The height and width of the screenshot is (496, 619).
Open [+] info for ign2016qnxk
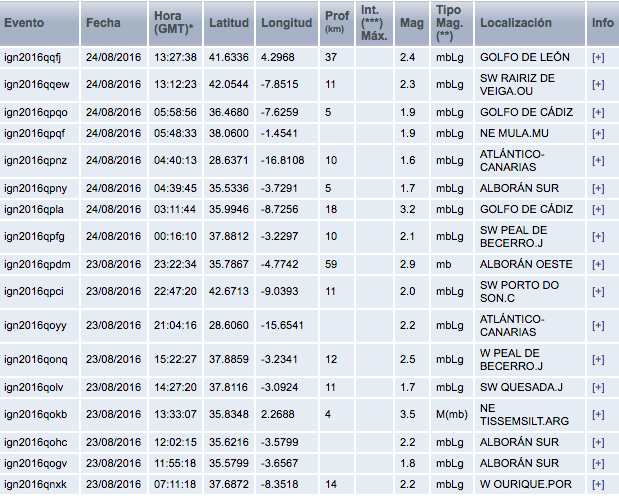pos(598,484)
